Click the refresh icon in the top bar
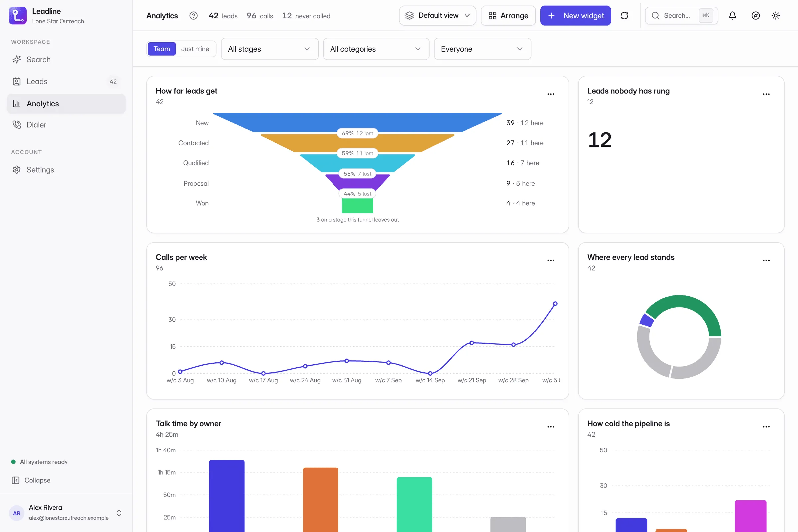This screenshot has height=532, width=798. 624,16
